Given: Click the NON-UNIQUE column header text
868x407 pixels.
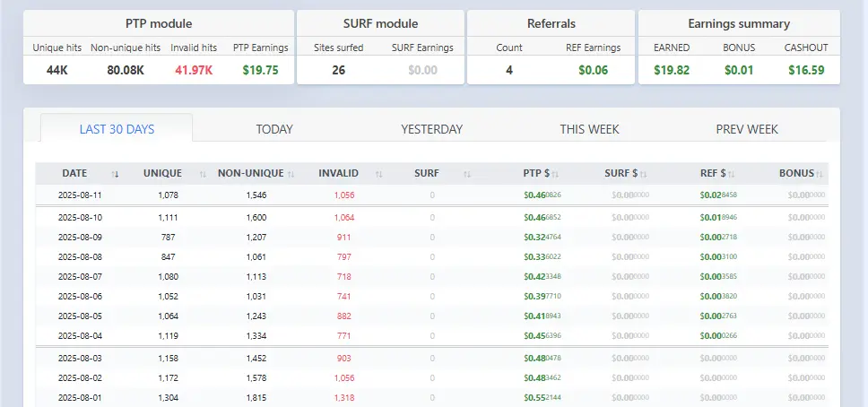Looking at the screenshot, I should click(251, 173).
